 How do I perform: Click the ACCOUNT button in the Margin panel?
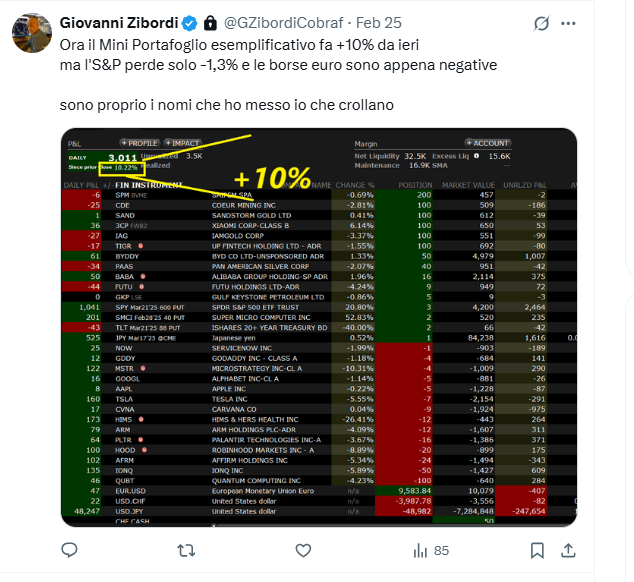(488, 143)
